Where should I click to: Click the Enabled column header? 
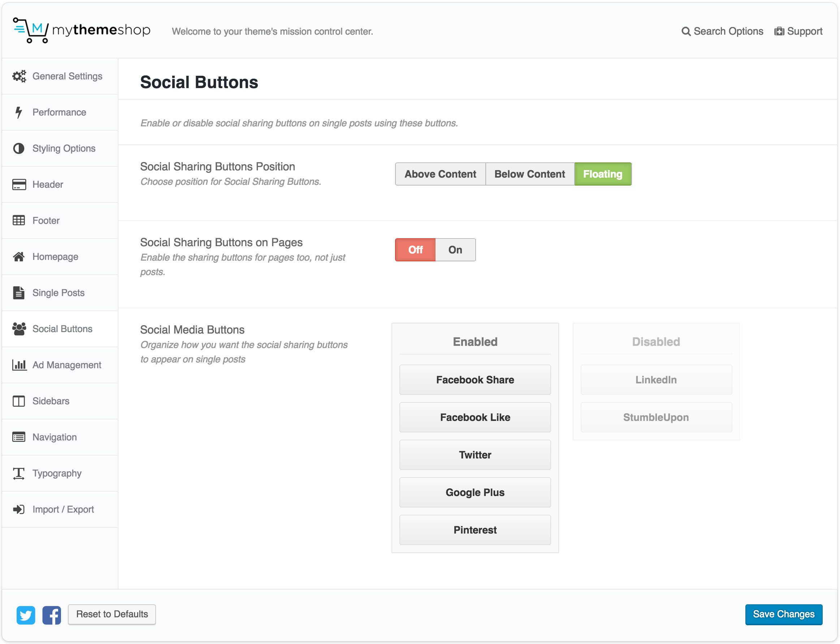click(x=475, y=342)
